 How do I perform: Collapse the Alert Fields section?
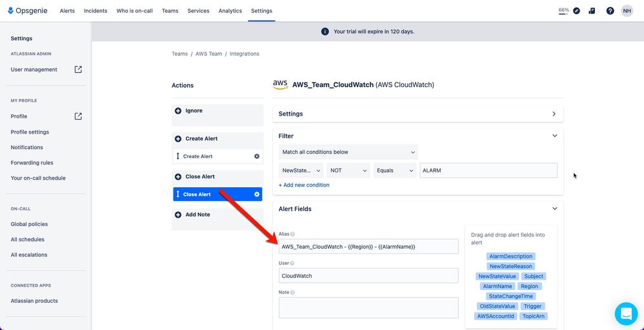click(x=554, y=209)
